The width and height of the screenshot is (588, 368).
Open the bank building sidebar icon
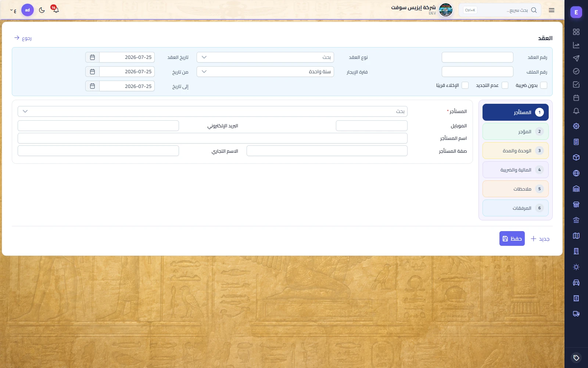(576, 220)
